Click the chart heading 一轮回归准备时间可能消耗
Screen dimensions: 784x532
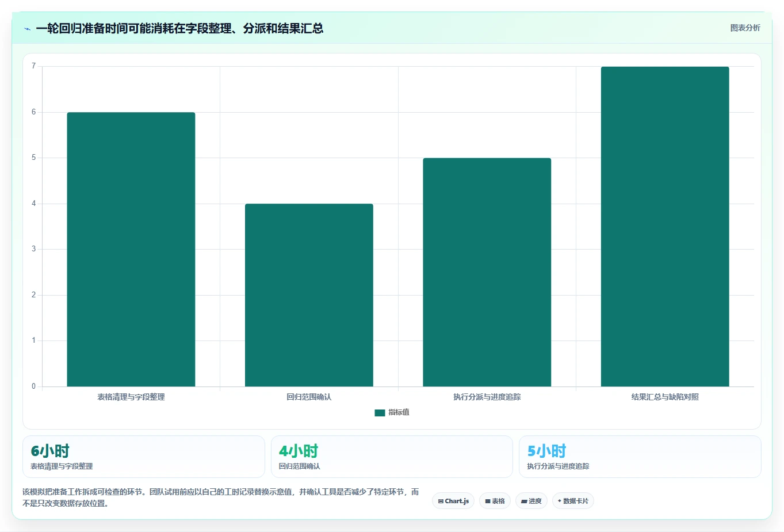(179, 28)
